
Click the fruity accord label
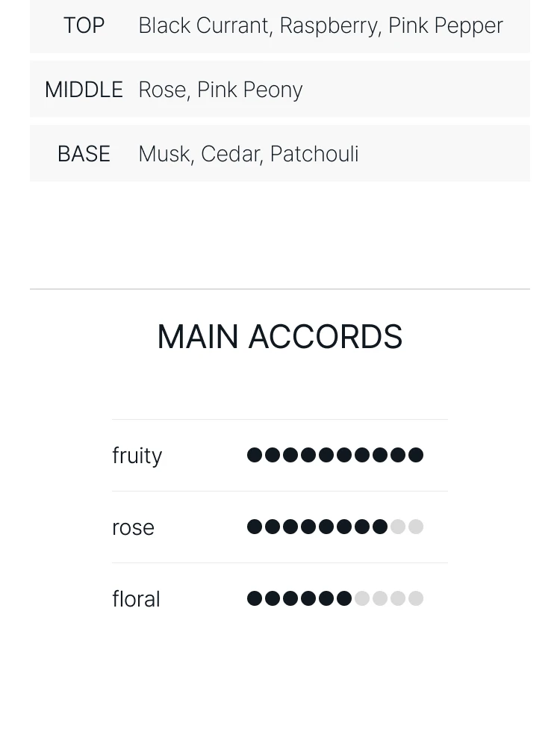pyautogui.click(x=137, y=456)
